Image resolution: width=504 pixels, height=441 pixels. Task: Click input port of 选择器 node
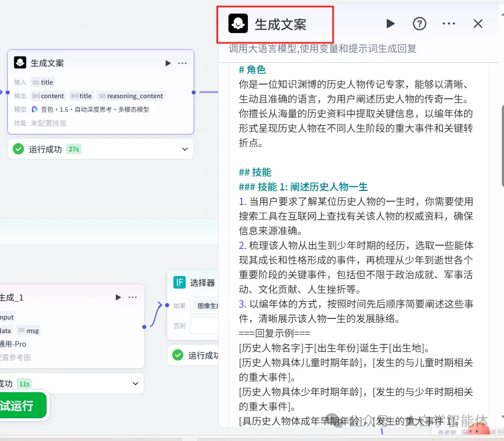[x=167, y=305]
